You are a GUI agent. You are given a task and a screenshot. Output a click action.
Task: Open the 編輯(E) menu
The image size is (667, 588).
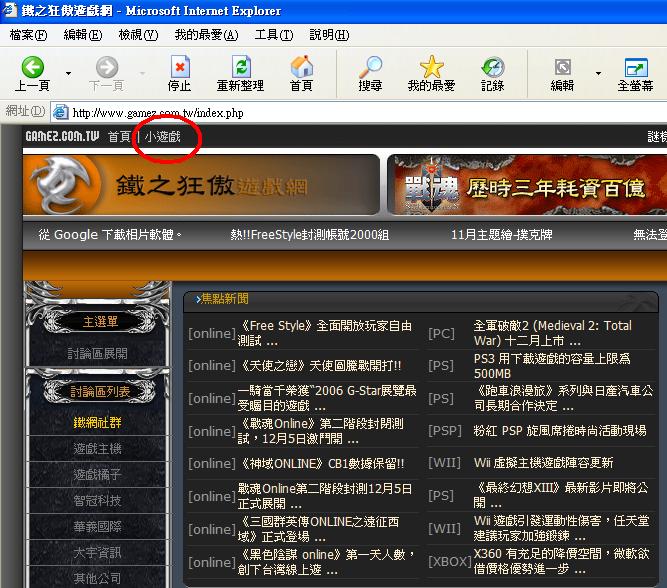[x=83, y=34]
